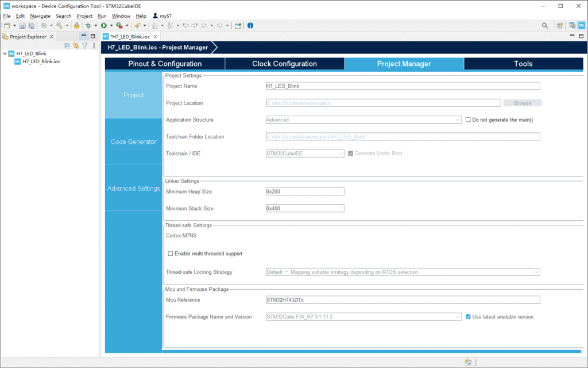Select the MX Device Configuration perspective icon
The width and height of the screenshot is (588, 368).
582,25
